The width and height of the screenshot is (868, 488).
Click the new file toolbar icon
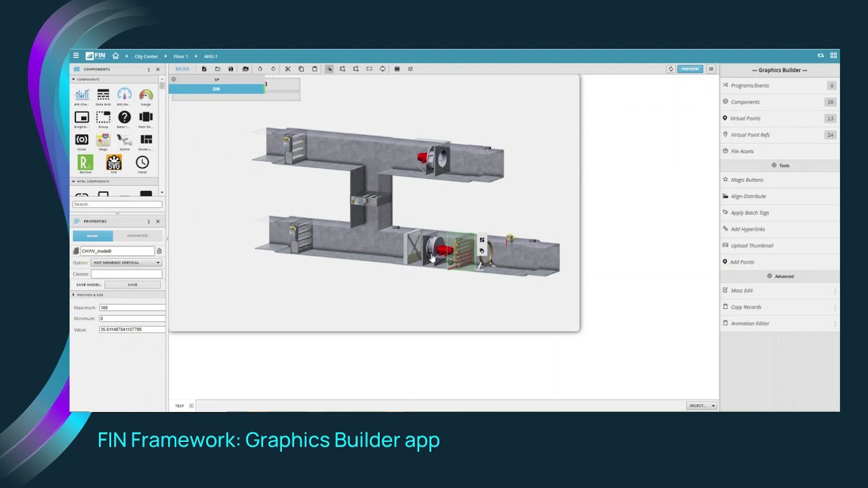[203, 68]
